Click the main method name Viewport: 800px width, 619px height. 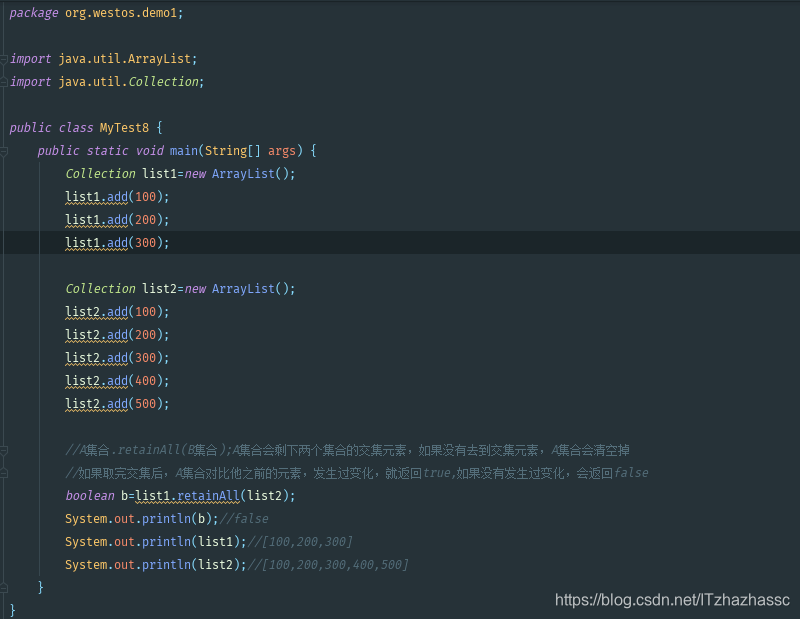point(184,151)
